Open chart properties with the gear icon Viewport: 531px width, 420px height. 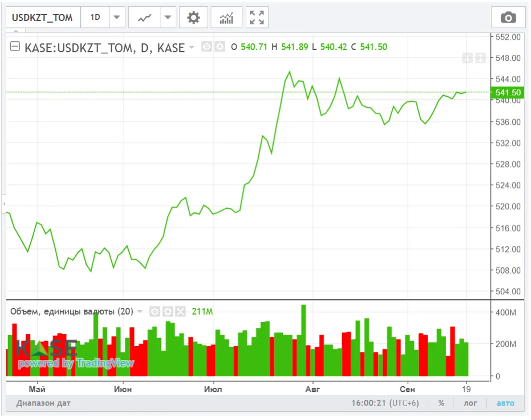click(193, 18)
